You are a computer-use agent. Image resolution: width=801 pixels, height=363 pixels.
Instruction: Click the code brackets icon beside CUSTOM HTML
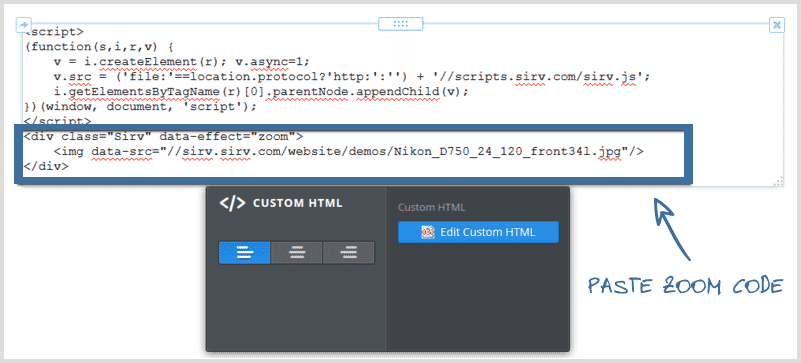[232, 203]
